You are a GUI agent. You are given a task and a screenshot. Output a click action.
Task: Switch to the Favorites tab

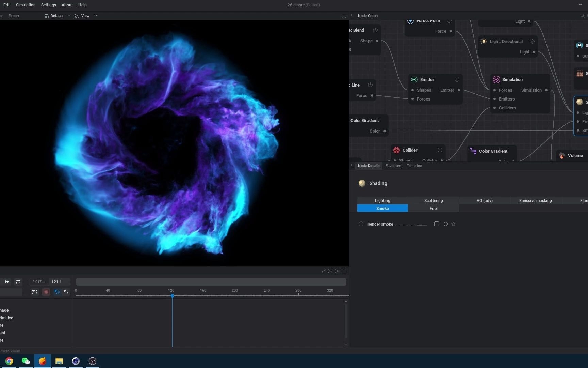point(393,166)
